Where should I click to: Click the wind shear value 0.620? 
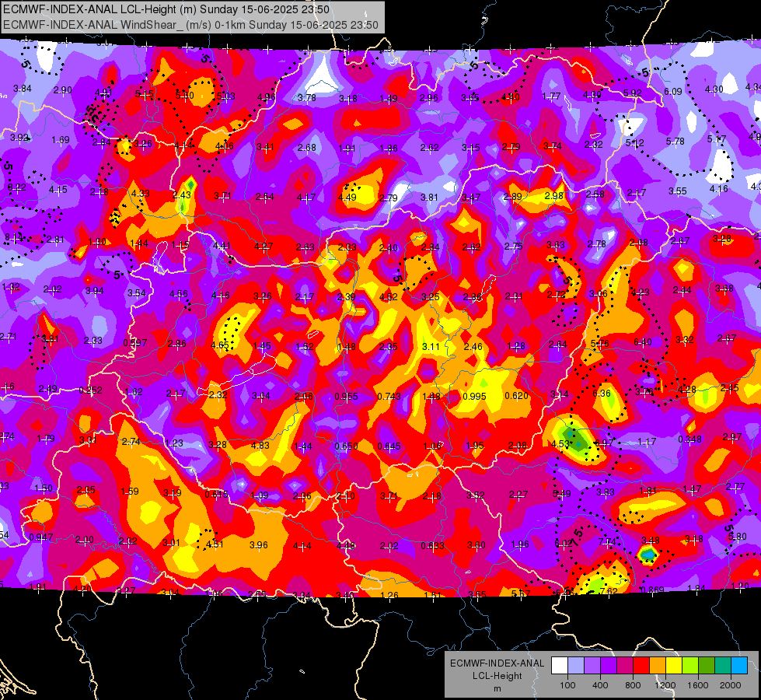[x=516, y=395]
